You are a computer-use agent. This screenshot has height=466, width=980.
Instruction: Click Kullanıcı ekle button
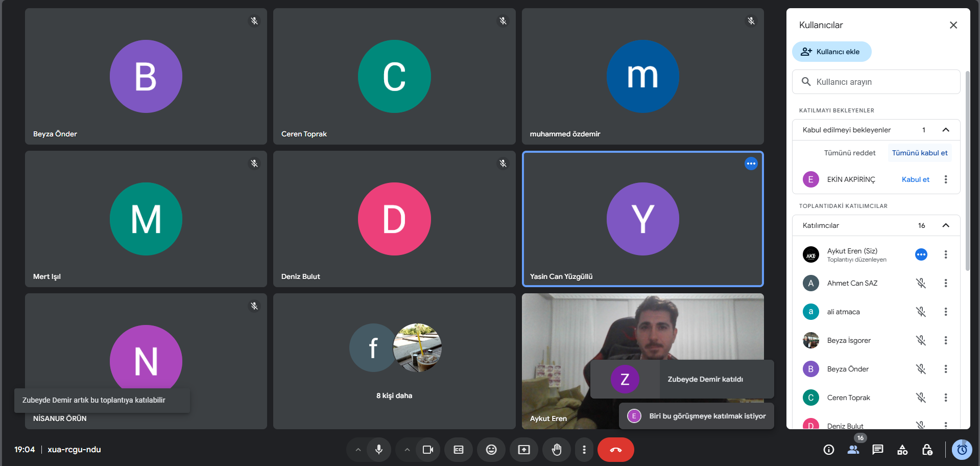[831, 52]
